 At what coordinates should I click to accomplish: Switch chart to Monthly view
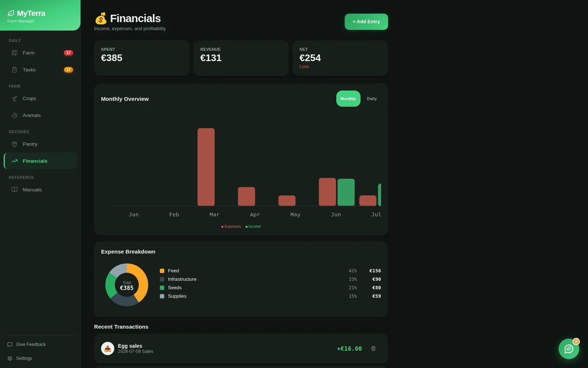348,99
